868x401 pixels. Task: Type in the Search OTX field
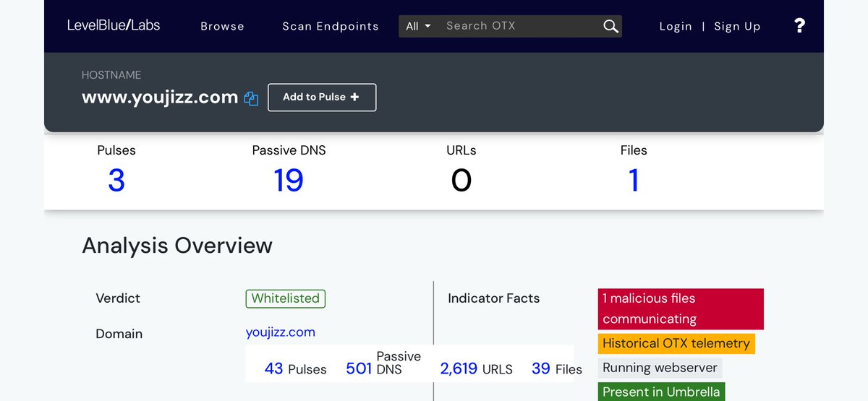click(x=517, y=26)
